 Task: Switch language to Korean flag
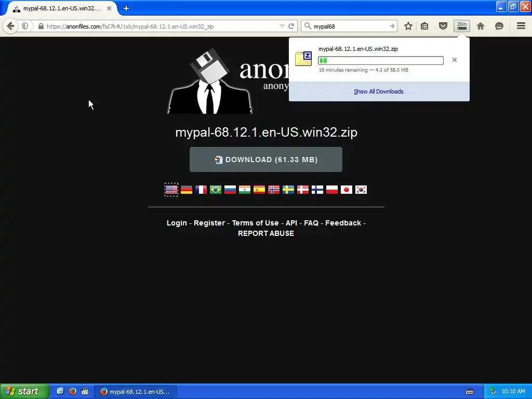point(361,190)
